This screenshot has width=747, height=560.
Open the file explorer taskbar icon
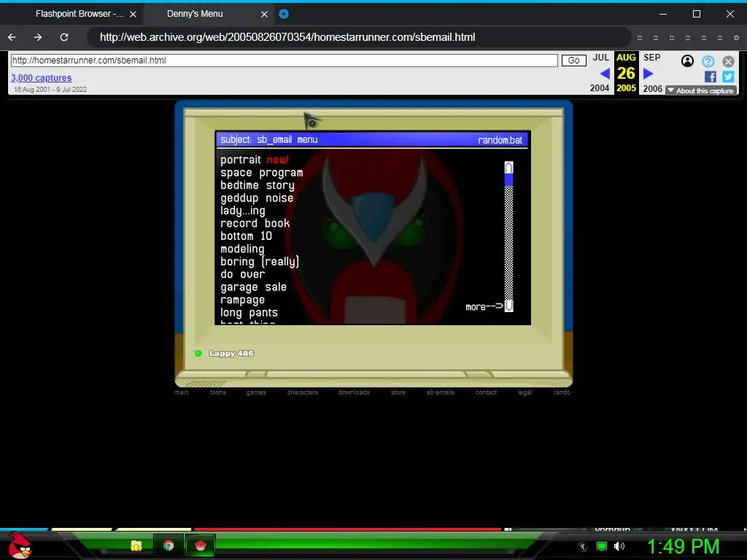click(x=136, y=545)
